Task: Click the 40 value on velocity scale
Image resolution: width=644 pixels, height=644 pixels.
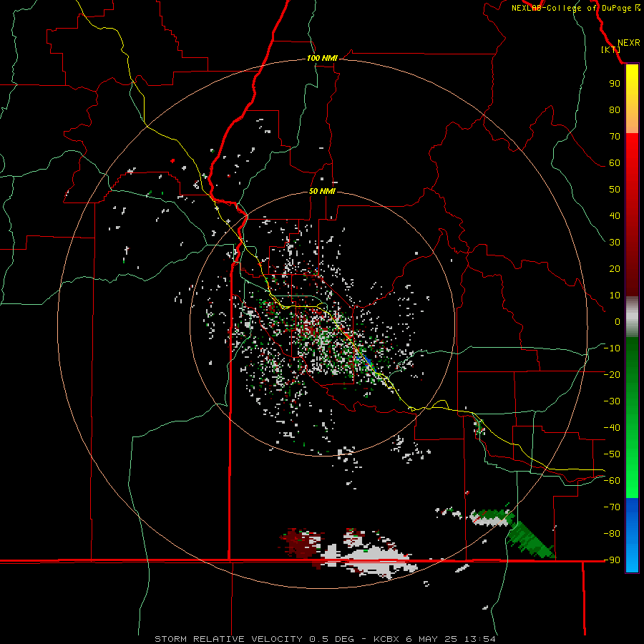Action: [615, 215]
